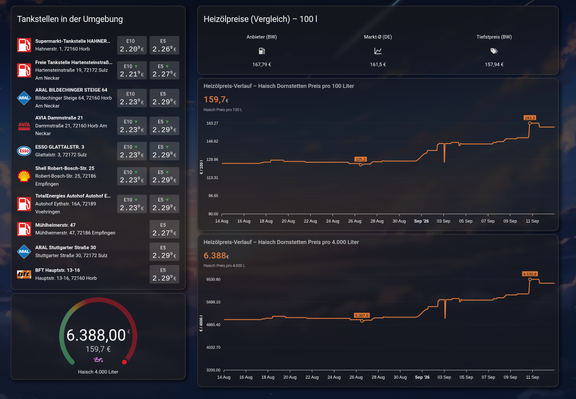Viewport: 576px width, 399px height.
Task: Click the 'Anbieter (BW)' label
Action: point(262,37)
